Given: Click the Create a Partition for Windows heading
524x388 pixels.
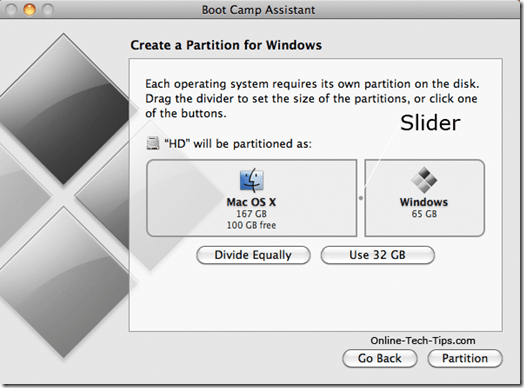Looking at the screenshot, I should 226,45.
